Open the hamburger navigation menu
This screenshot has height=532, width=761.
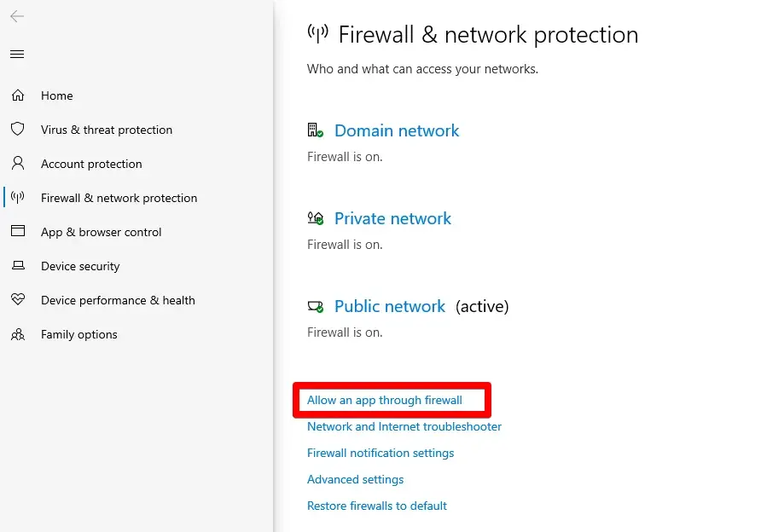coord(17,55)
